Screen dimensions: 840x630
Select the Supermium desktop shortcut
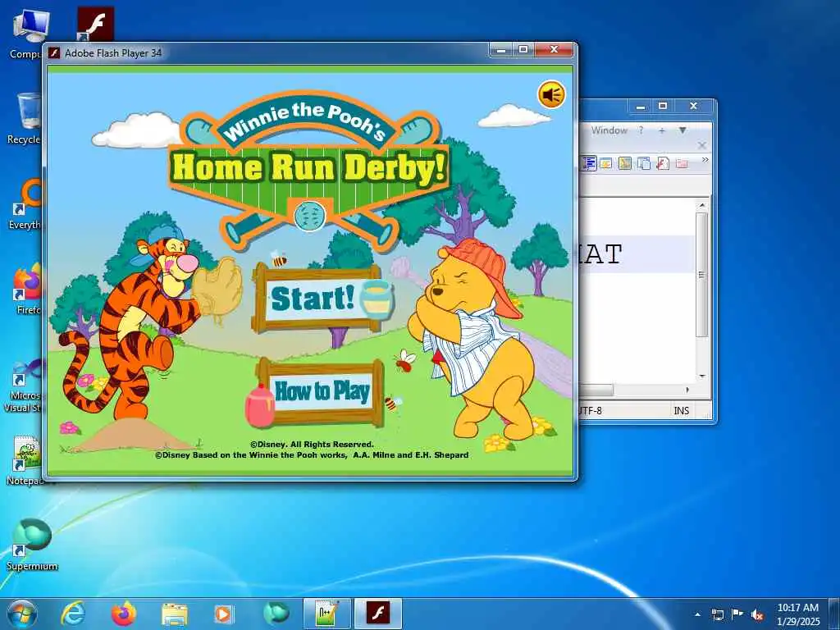(32, 545)
